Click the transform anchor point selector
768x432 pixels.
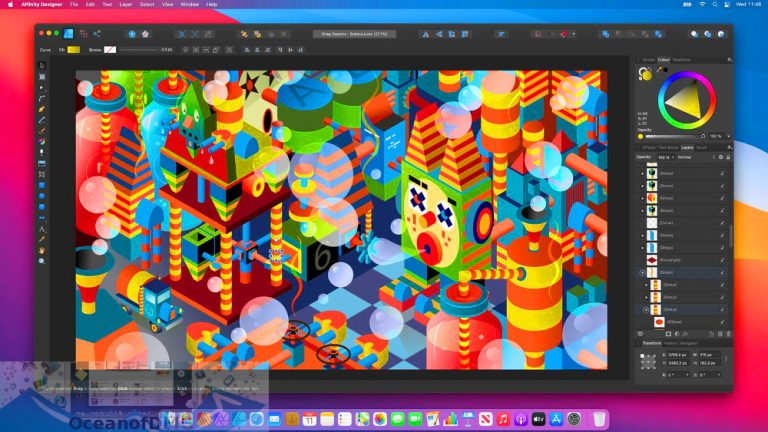(x=648, y=361)
